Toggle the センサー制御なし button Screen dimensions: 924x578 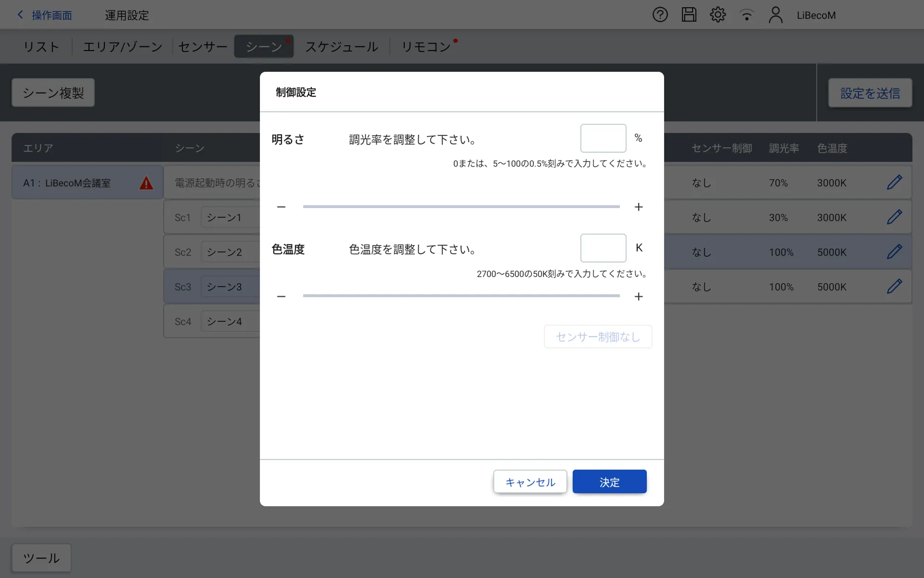(x=598, y=337)
